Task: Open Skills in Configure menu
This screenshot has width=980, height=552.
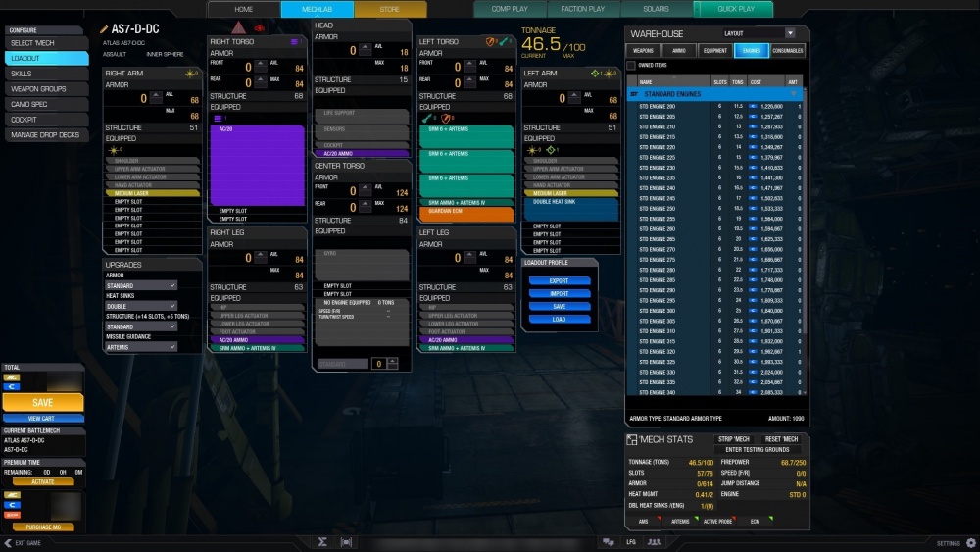Action: click(x=46, y=74)
